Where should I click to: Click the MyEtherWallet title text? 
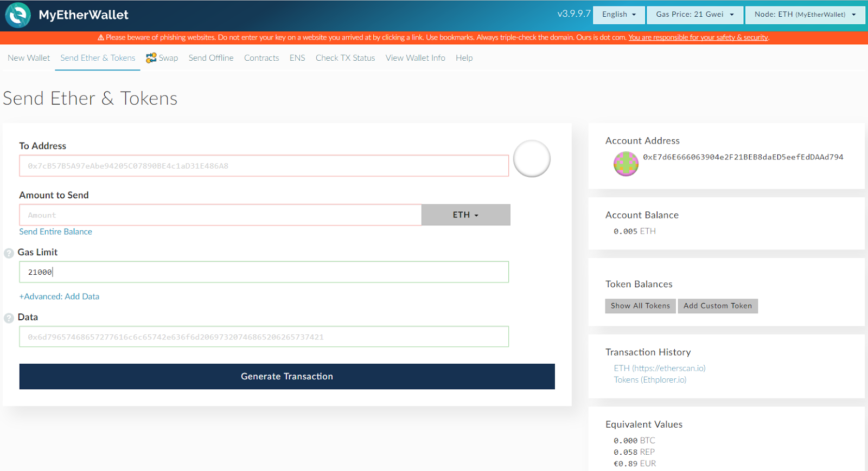(x=84, y=15)
